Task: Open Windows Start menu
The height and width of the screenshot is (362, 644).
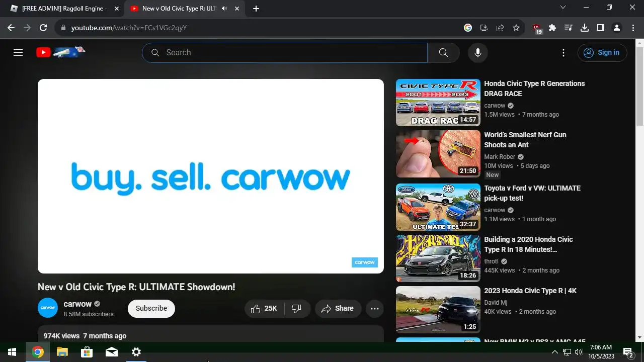Action: pos(12,352)
